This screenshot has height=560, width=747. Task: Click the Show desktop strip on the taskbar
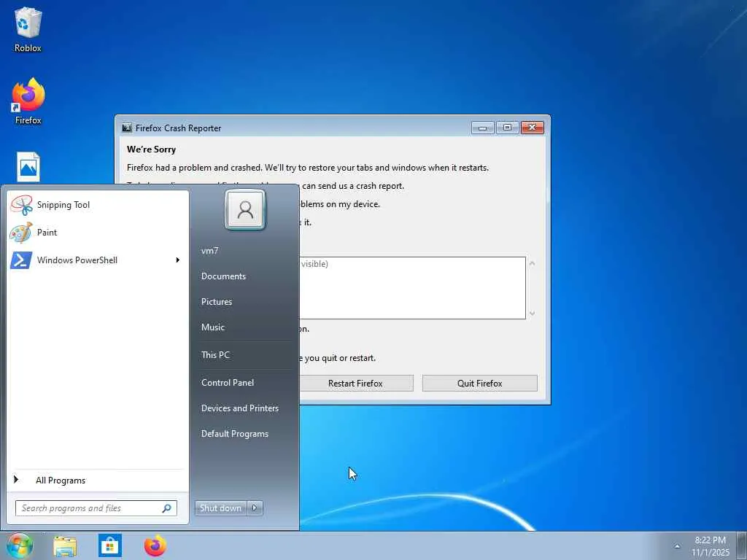pyautogui.click(x=742, y=545)
